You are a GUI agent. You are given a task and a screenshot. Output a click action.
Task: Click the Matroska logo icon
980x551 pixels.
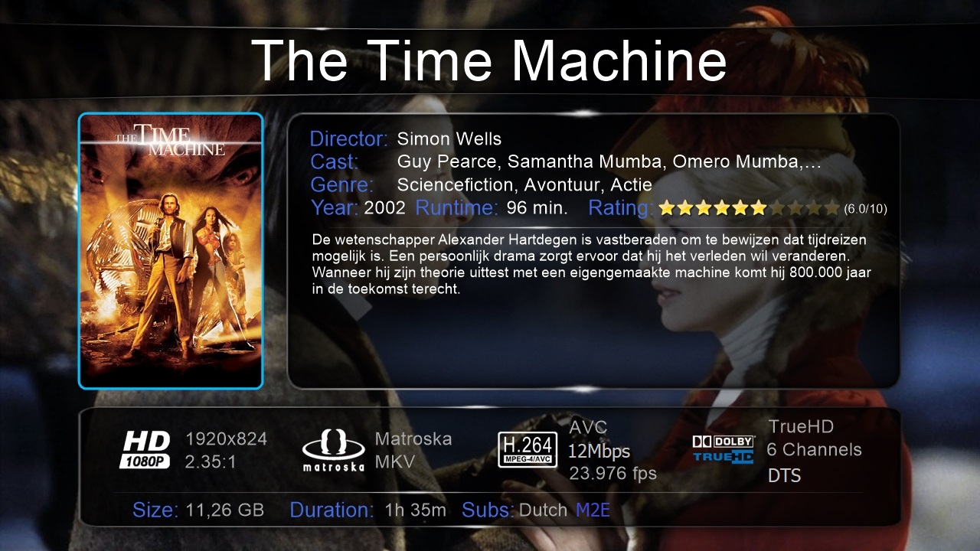tap(333, 452)
